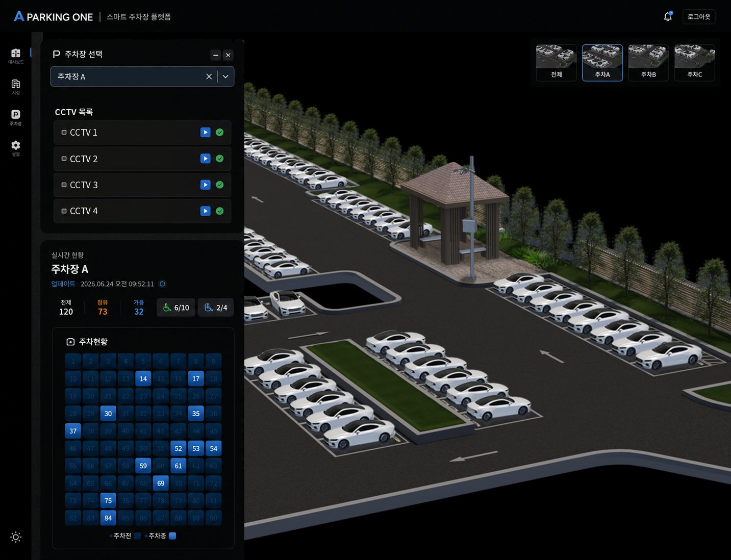The width and height of the screenshot is (731, 560).
Task: Click the disabled parking 6/10 badge
Action: point(176,308)
